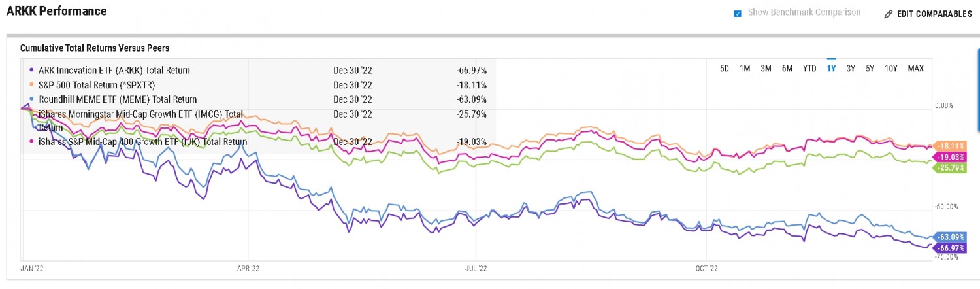Viewport: 980px width, 289px height.
Task: Click the active 1Y range tab
Action: (831, 69)
